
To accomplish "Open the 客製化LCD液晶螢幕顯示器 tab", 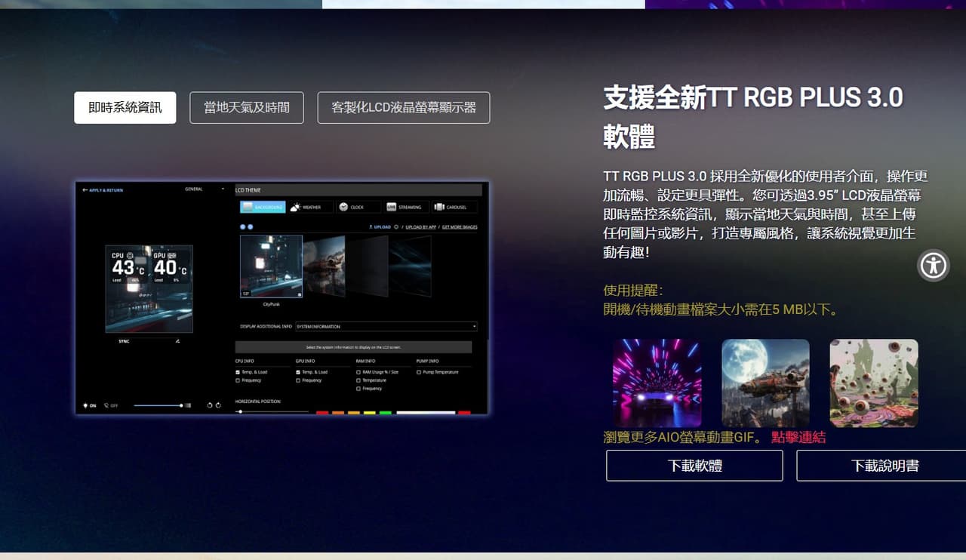I will point(404,108).
